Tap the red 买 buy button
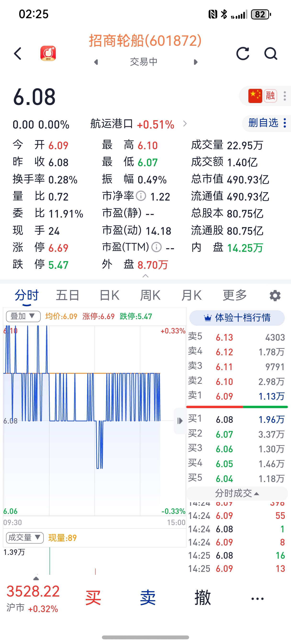The image size is (291, 644). pos(93,598)
